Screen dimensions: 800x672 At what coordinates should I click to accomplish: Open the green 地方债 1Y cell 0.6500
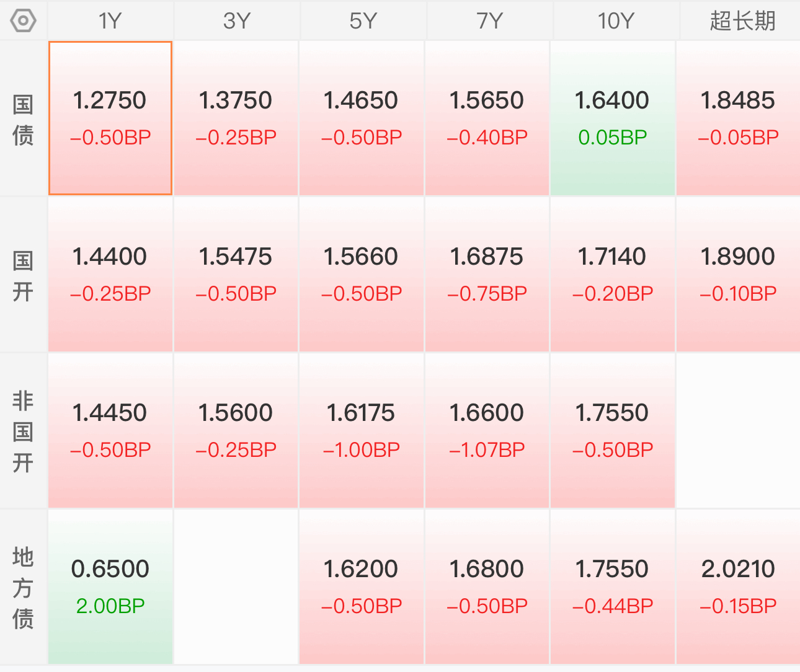[x=110, y=587]
